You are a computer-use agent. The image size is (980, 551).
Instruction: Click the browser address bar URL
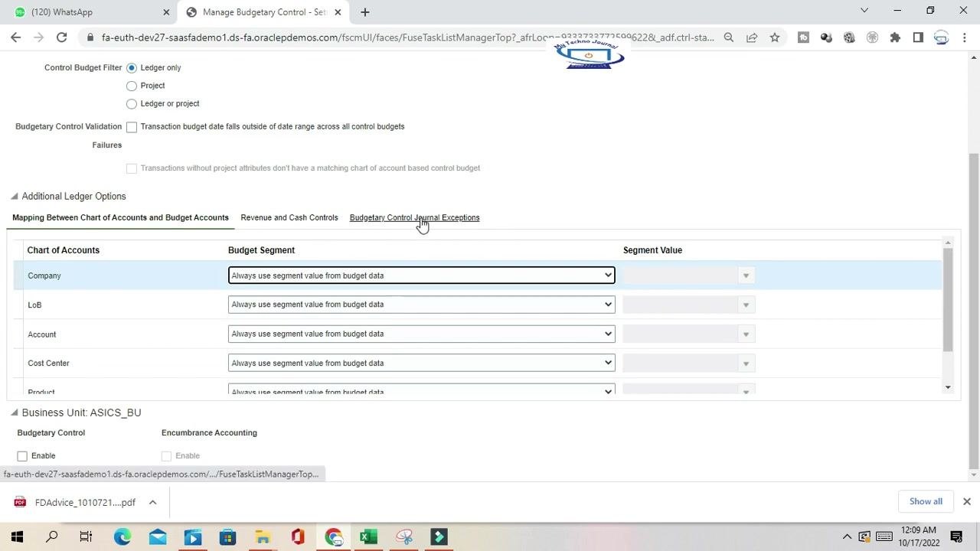pos(407,37)
